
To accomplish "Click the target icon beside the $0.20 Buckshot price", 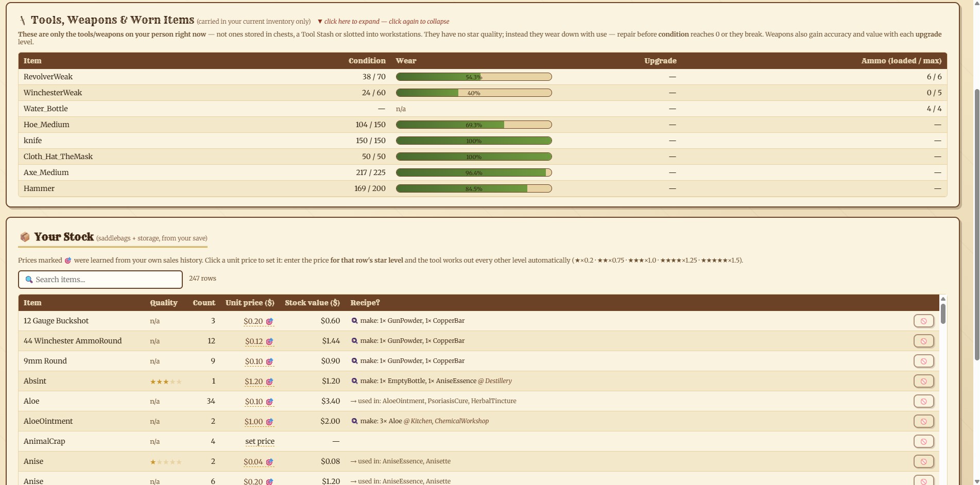I will pos(269,321).
